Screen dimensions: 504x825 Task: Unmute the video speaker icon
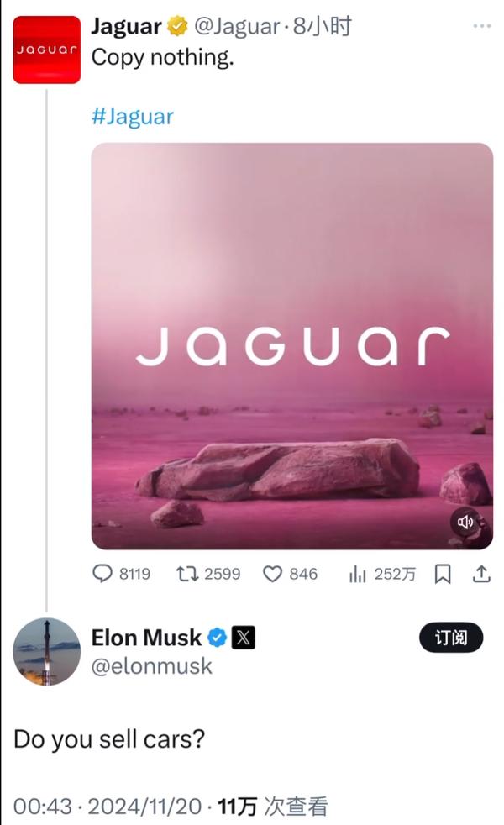(465, 522)
